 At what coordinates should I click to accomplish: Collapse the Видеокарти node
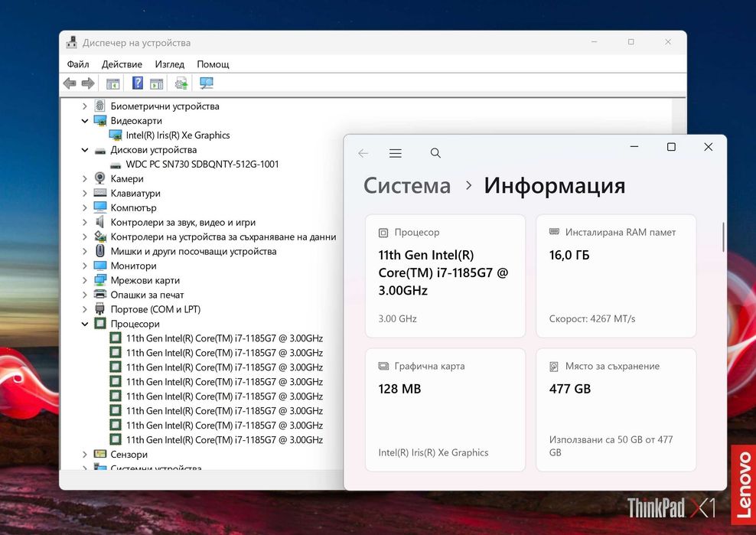(x=84, y=121)
